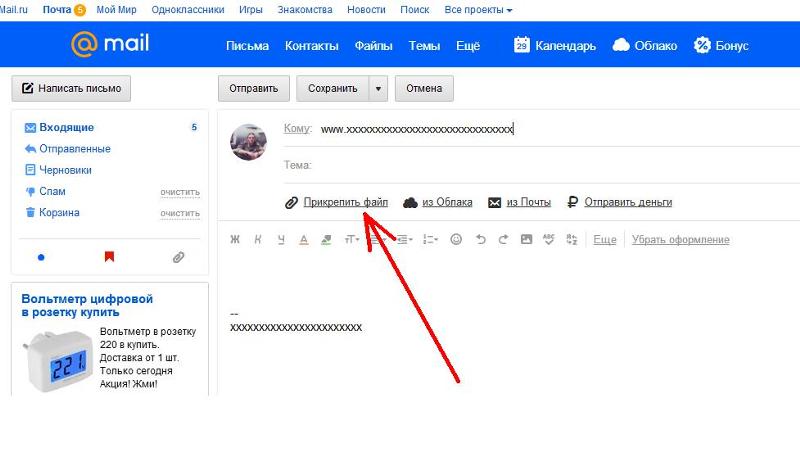Open the Календарь calendar icon
Viewport: 800px width, 454px height.
(521, 45)
